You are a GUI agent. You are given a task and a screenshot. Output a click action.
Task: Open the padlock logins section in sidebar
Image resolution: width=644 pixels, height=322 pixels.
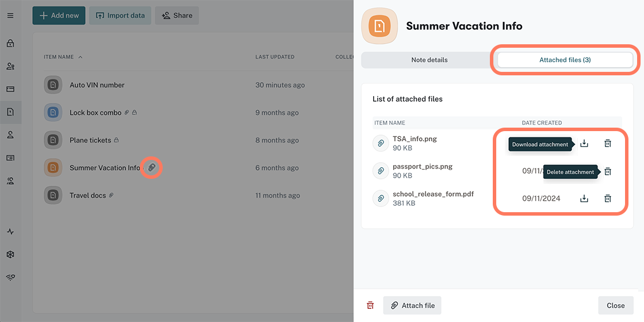10,43
